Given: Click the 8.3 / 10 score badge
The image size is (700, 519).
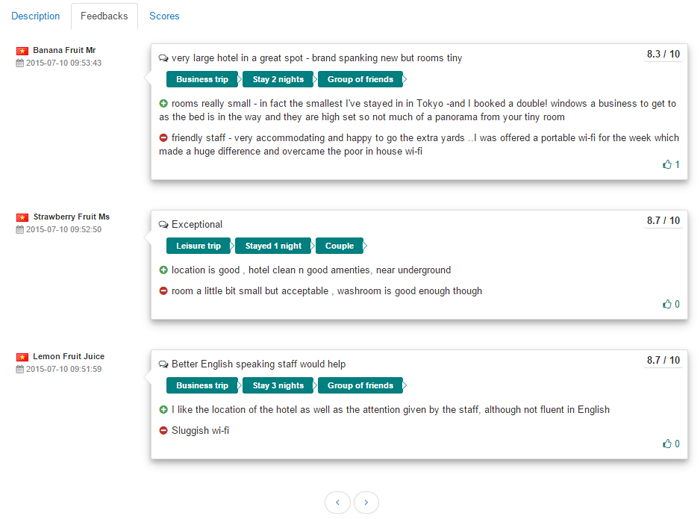Looking at the screenshot, I should (x=663, y=54).
